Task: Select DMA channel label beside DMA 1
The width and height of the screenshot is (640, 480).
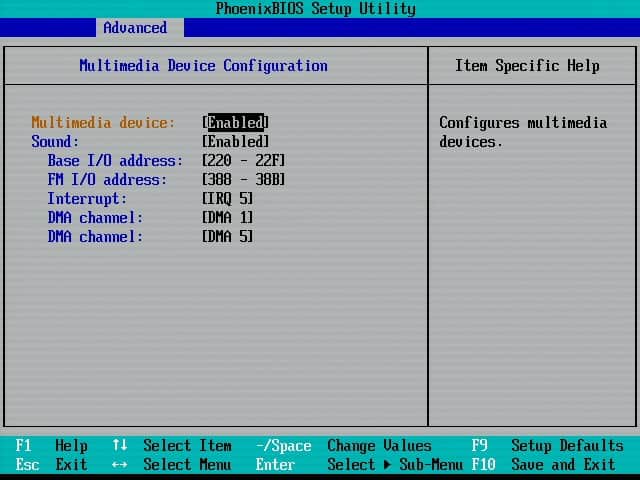Action: click(x=96, y=218)
